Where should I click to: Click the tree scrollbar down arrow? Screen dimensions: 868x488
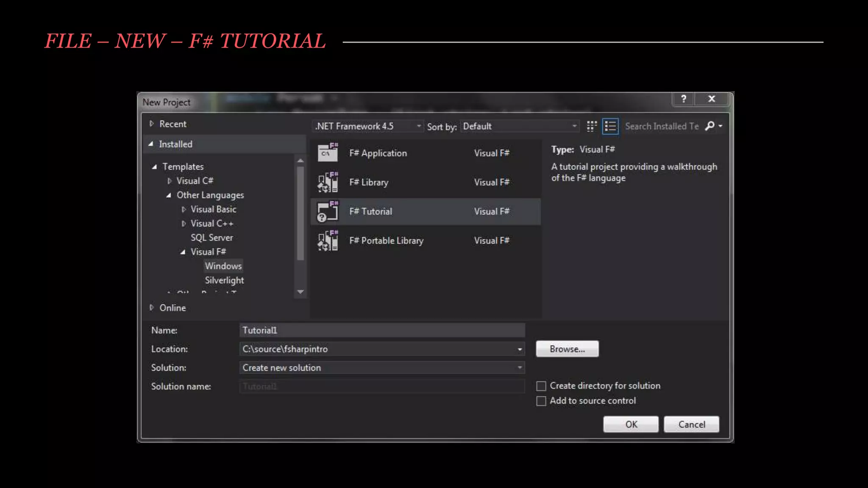300,292
